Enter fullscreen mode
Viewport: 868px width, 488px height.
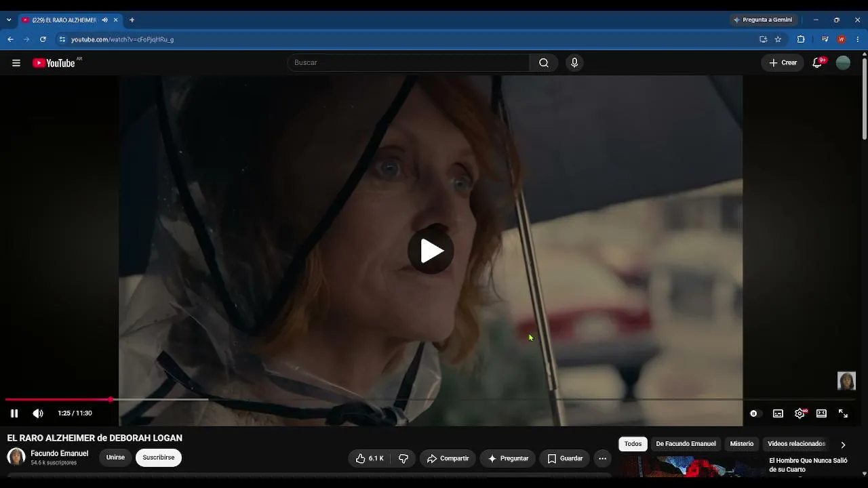tap(843, 413)
